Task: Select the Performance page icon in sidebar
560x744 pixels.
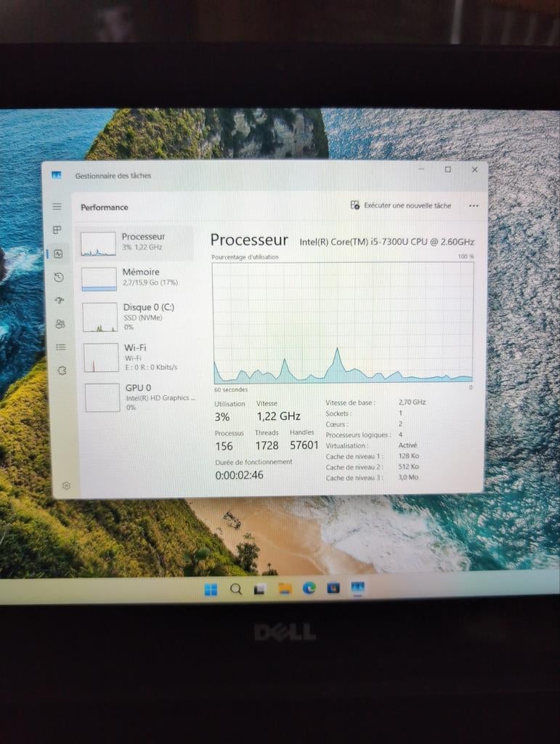Action: [x=58, y=254]
